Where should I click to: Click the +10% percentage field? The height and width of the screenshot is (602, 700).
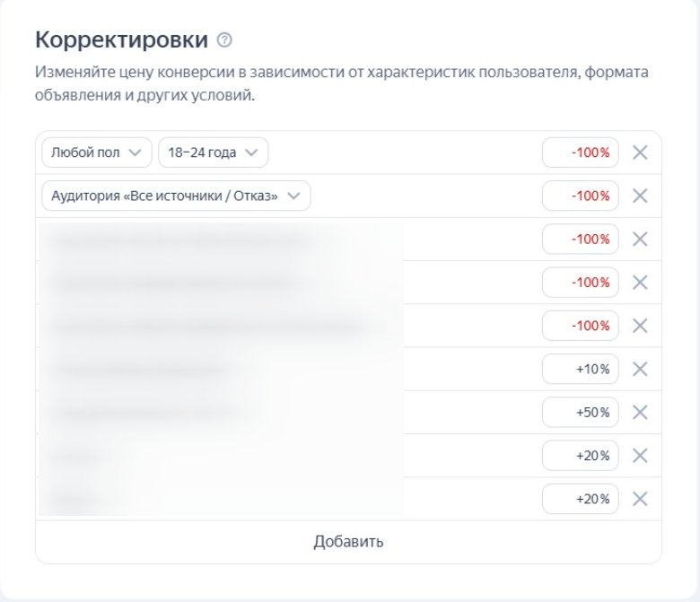(580, 369)
